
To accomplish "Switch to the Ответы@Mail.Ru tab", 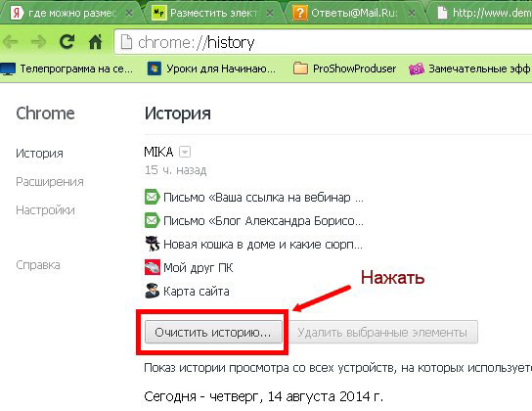I will (355, 13).
